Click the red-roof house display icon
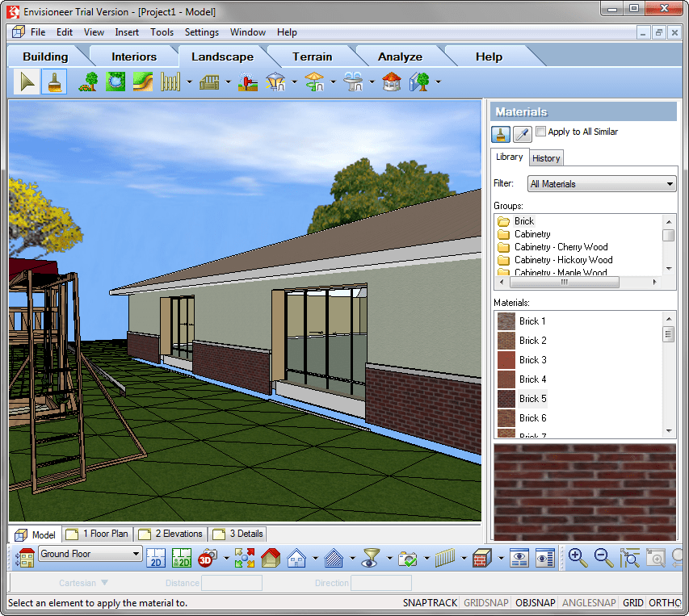The width and height of the screenshot is (689, 616). point(271,558)
